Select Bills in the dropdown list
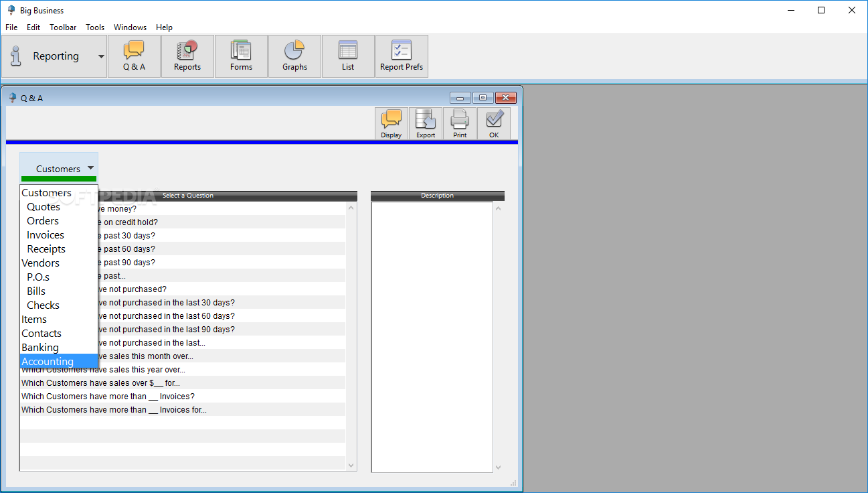 click(x=59, y=291)
